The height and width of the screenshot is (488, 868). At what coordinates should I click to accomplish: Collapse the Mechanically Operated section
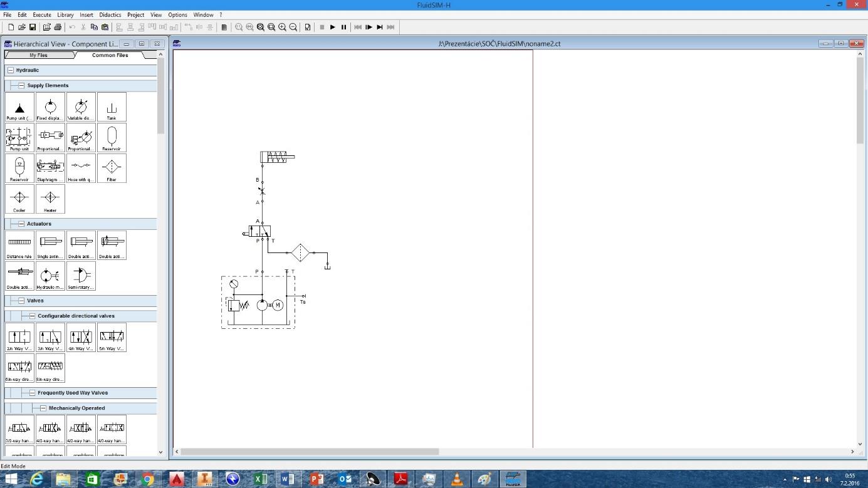43,408
